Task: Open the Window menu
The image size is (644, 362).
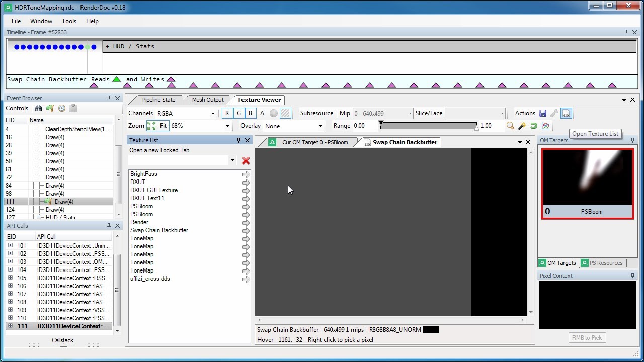Action: 41,21
